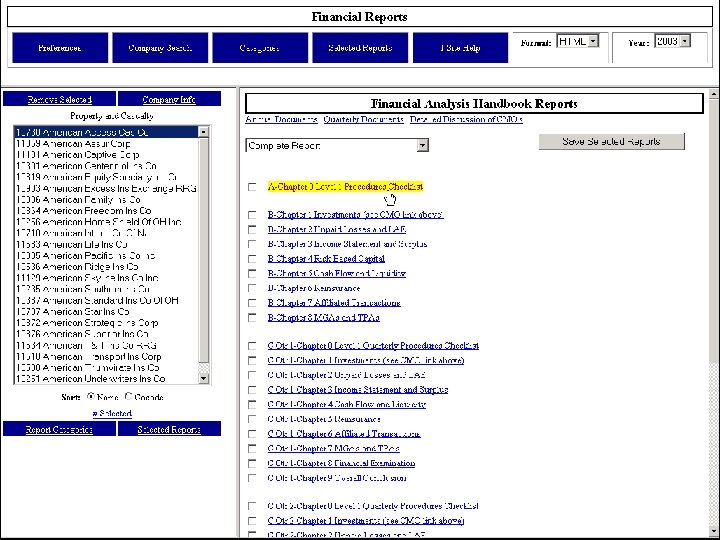Click the Company Info button
This screenshot has height=540, width=720.
point(169,99)
